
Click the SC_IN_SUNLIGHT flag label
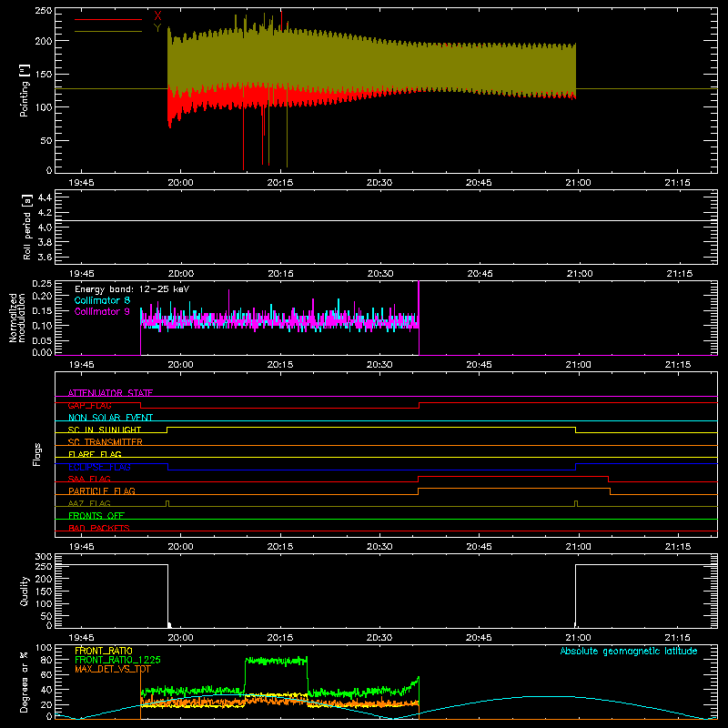pyautogui.click(x=105, y=430)
